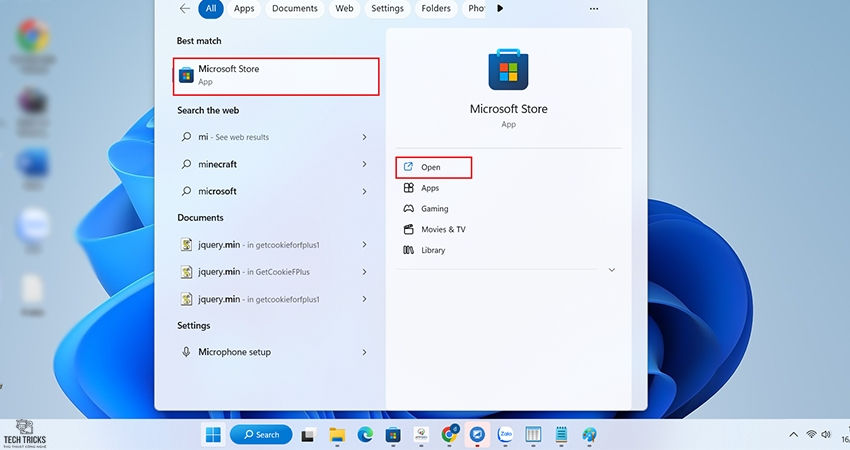Switch to the Documents filter tab

click(295, 8)
